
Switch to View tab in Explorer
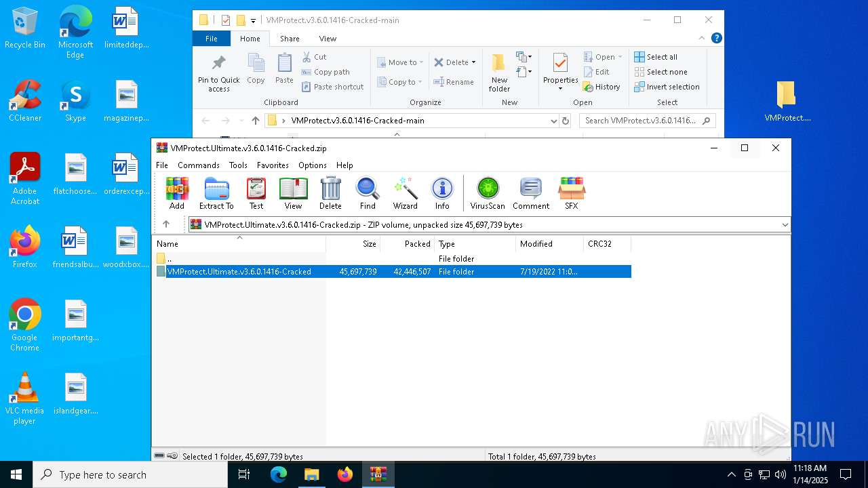(x=328, y=39)
